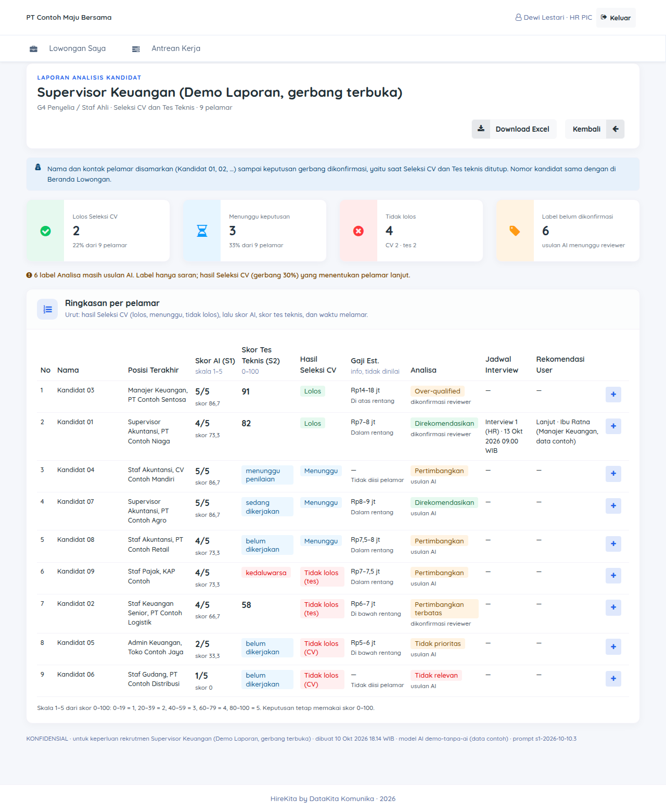Click the Interview 1 schedule for Kandidat 01

pyautogui.click(x=504, y=436)
